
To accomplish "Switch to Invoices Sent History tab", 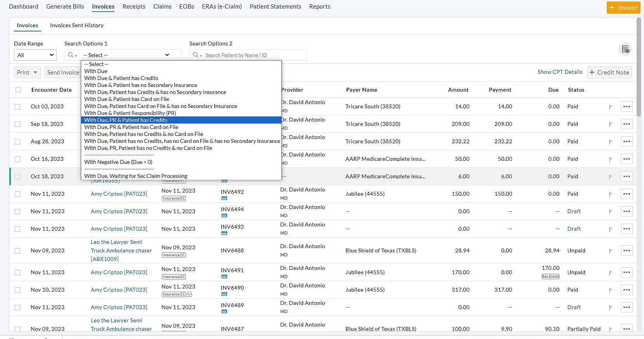I will [76, 26].
